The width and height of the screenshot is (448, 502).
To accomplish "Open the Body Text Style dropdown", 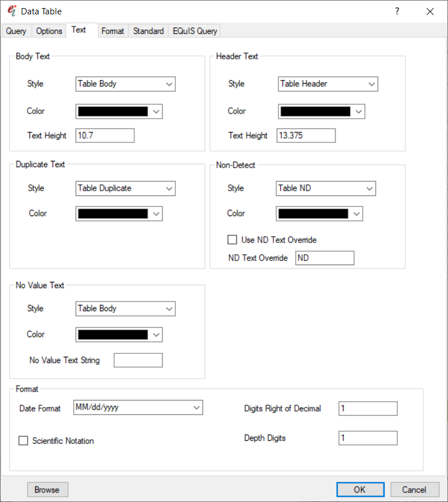I will pyautogui.click(x=125, y=84).
